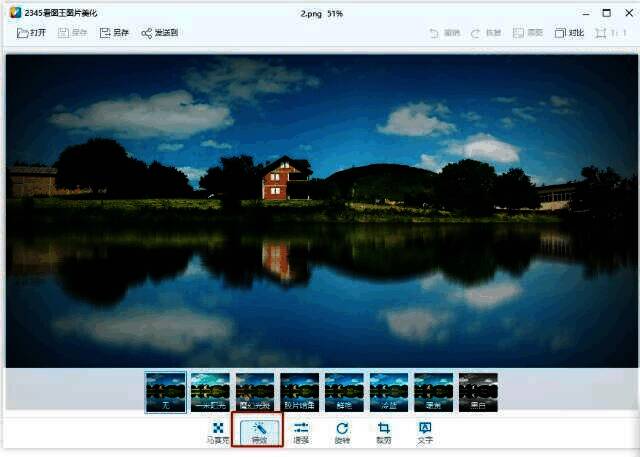Click Save As (另存) in toolbar
This screenshot has height=457, width=640.
coord(114,33)
